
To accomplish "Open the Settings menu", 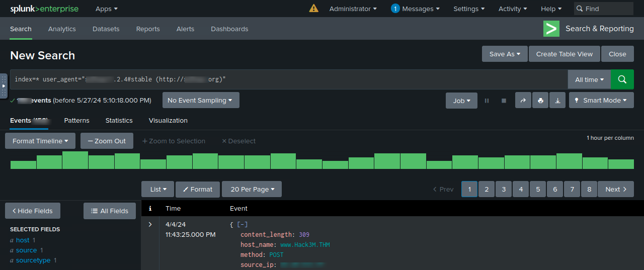I will point(469,9).
